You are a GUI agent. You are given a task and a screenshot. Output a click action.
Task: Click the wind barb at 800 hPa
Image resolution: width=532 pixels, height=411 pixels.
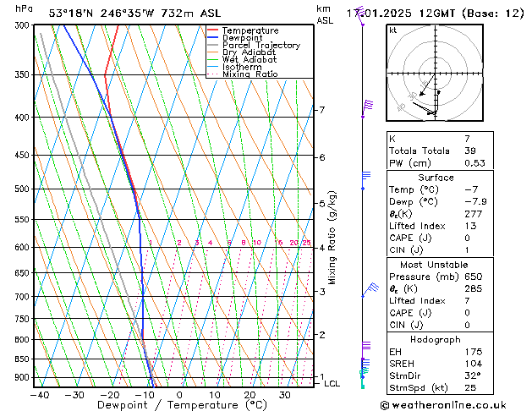coord(366,345)
